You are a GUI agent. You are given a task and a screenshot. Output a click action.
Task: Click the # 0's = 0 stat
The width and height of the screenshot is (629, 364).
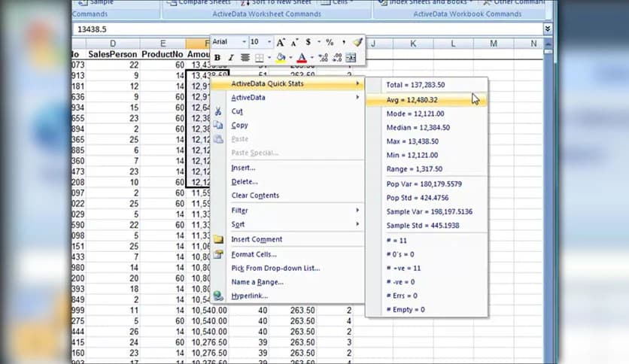(427, 254)
